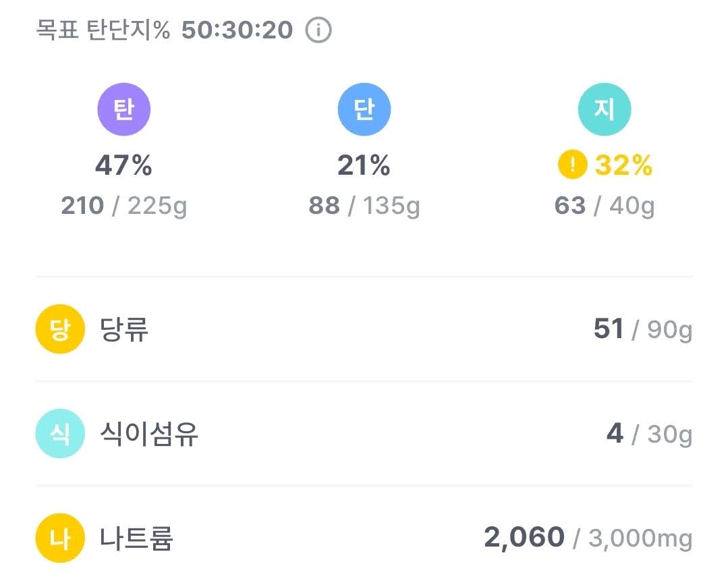
Task: Tap the 63 / 40g fat amount
Action: click(x=605, y=206)
